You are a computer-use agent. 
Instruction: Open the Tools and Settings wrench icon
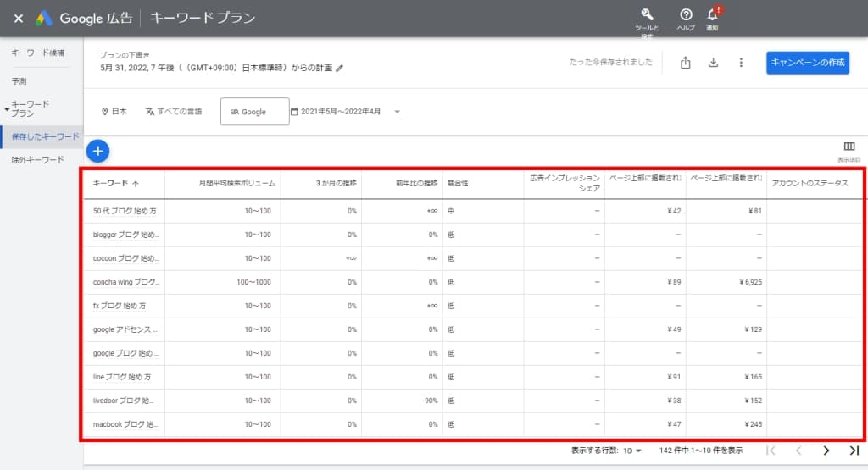click(x=647, y=15)
